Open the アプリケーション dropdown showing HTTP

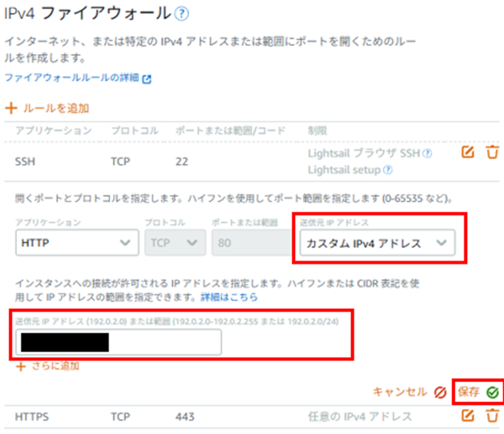click(75, 243)
